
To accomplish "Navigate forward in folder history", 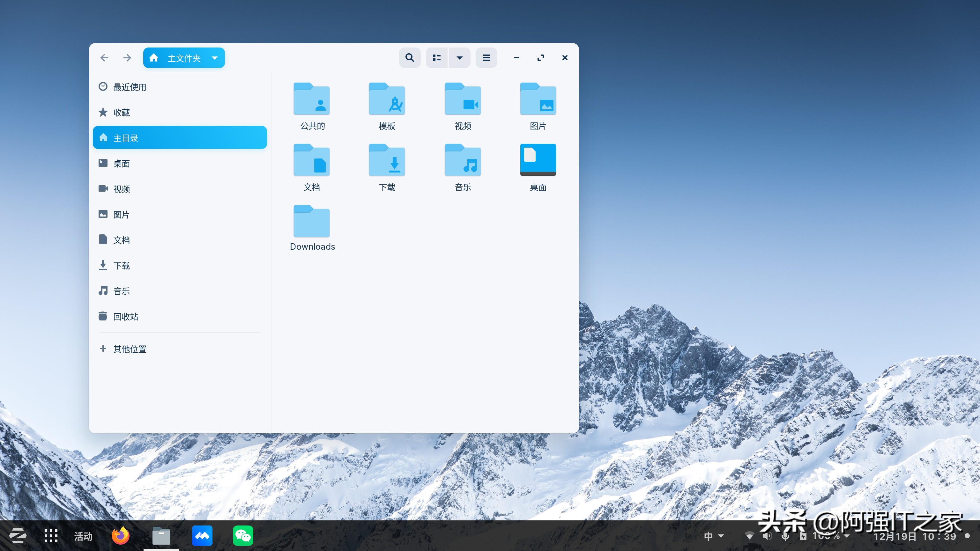I will coord(127,57).
